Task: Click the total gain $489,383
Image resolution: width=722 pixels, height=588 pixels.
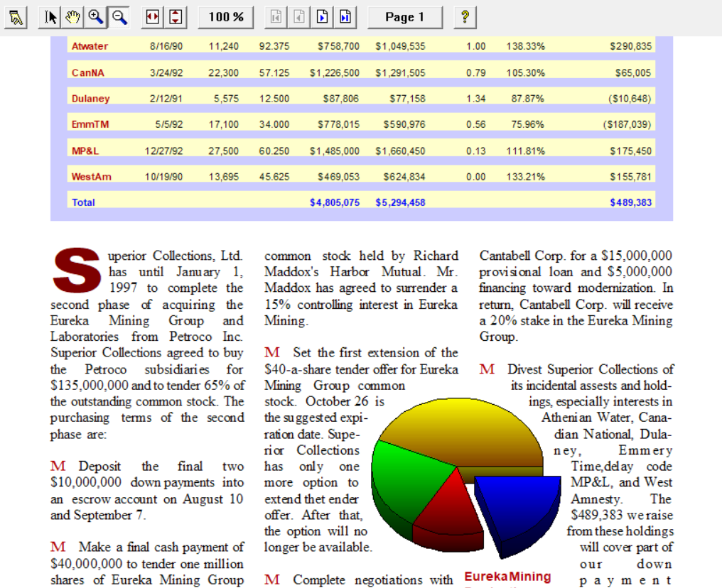Action: point(631,202)
